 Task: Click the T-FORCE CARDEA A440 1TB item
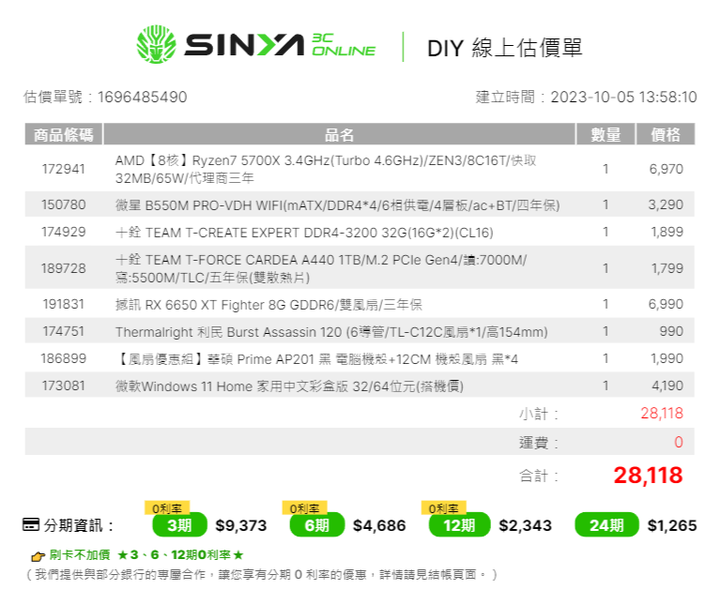[321, 268]
